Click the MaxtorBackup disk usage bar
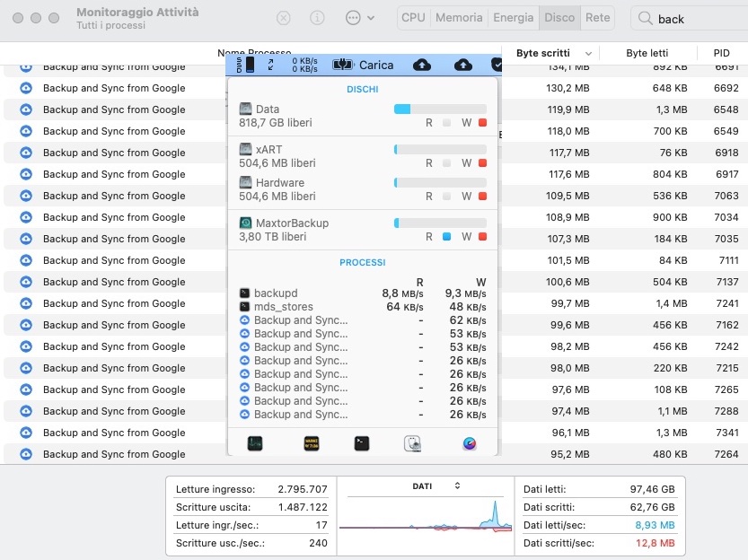Image resolution: width=748 pixels, height=560 pixels. click(x=440, y=223)
